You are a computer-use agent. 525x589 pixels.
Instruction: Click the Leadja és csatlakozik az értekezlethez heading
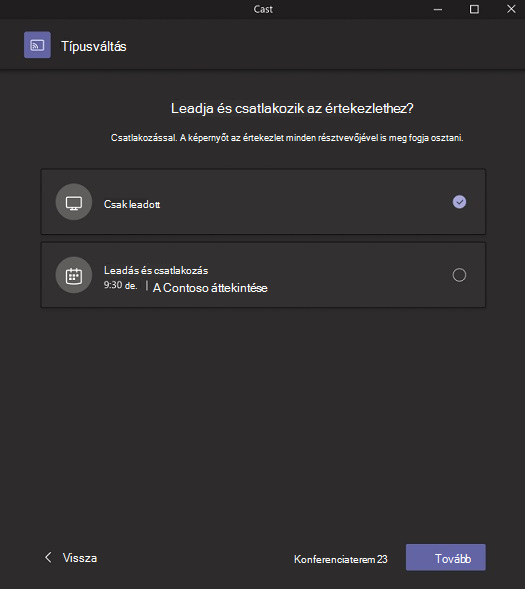(x=292, y=109)
